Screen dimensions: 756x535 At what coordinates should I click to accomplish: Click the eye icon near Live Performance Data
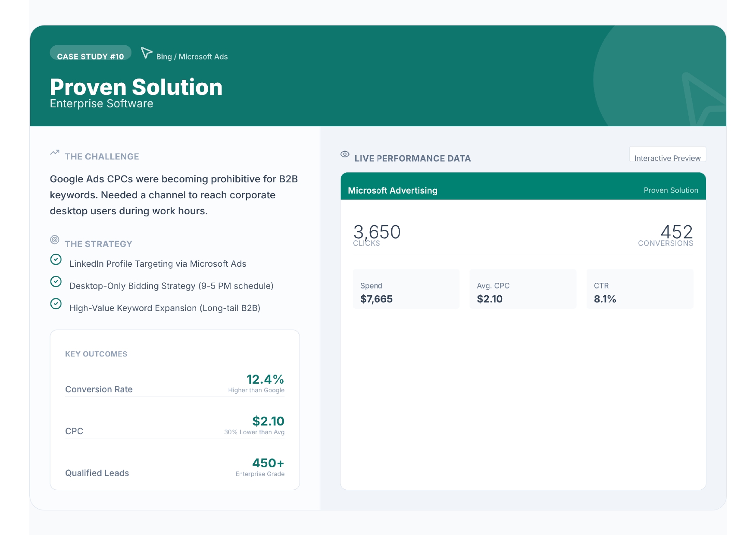[345, 154]
